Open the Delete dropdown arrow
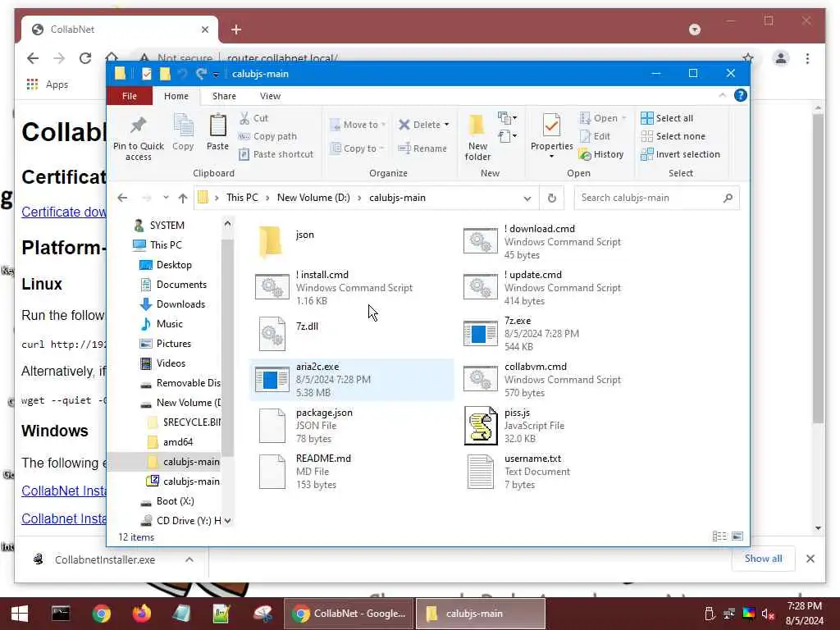Screen dimensions: 840x630 (447, 125)
